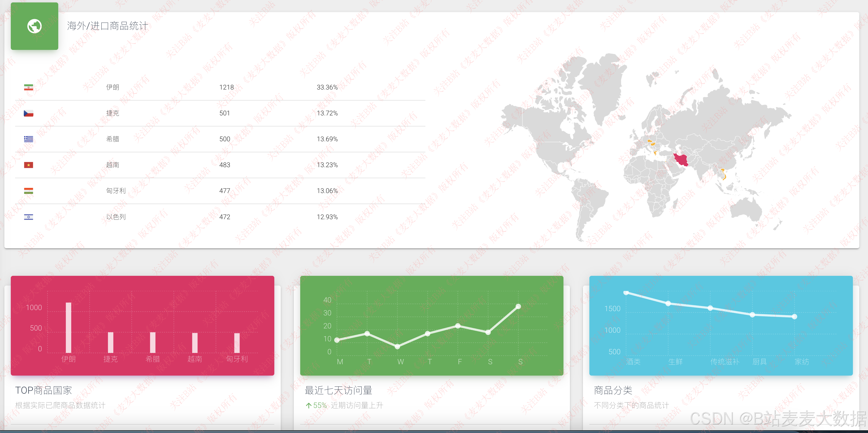Click the Hungary flag icon
This screenshot has width=868, height=433.
[29, 191]
